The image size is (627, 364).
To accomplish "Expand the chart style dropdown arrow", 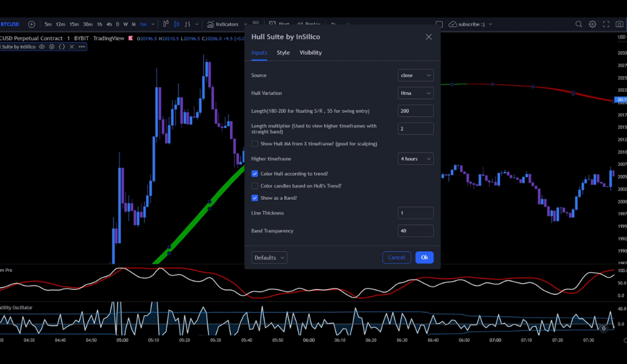I will (x=197, y=25).
